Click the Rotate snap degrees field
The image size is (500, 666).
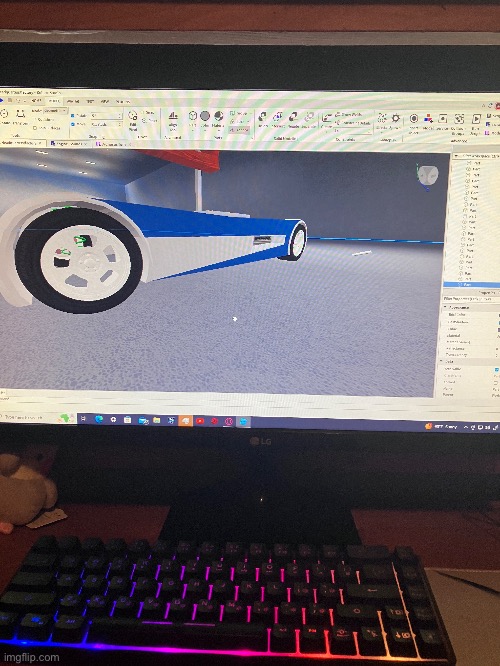click(x=107, y=116)
